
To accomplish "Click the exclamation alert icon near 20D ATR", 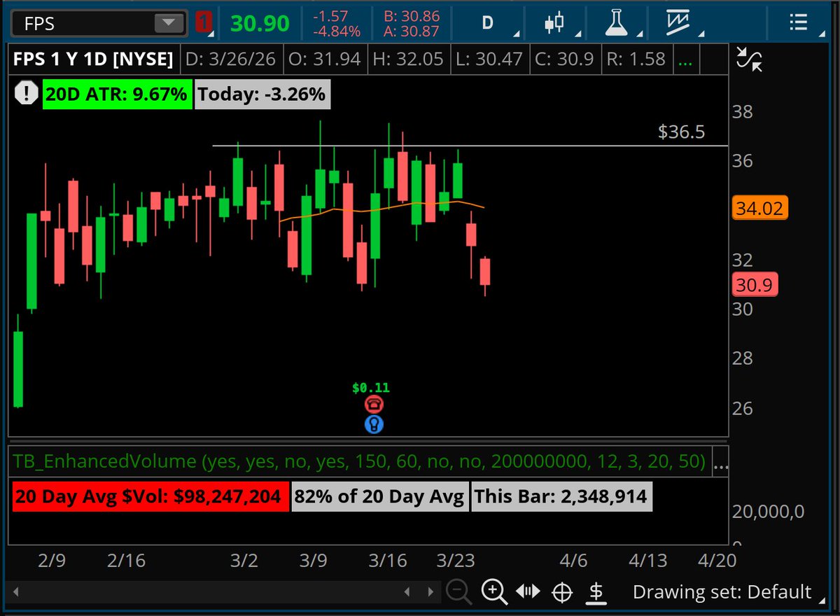I will (26, 93).
